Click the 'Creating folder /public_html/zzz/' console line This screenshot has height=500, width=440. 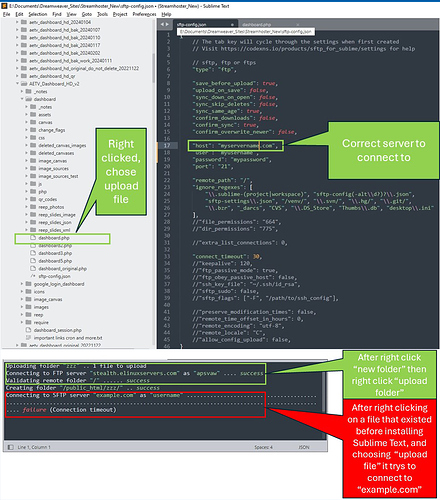[x=83, y=388]
